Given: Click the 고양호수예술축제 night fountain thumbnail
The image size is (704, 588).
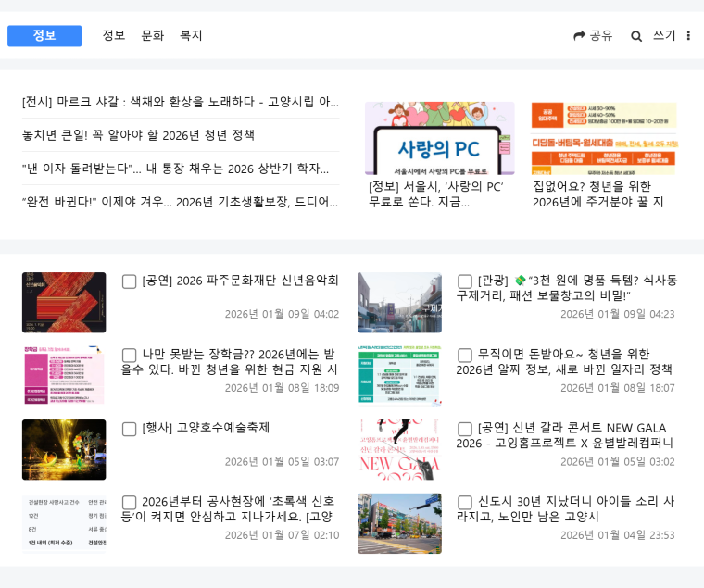Looking at the screenshot, I should 64,450.
